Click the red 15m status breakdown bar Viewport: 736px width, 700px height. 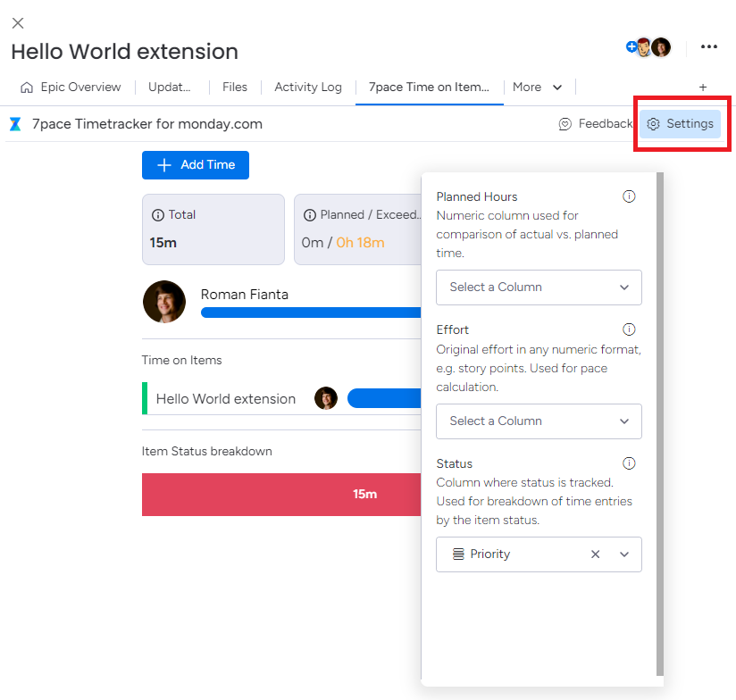click(281, 495)
